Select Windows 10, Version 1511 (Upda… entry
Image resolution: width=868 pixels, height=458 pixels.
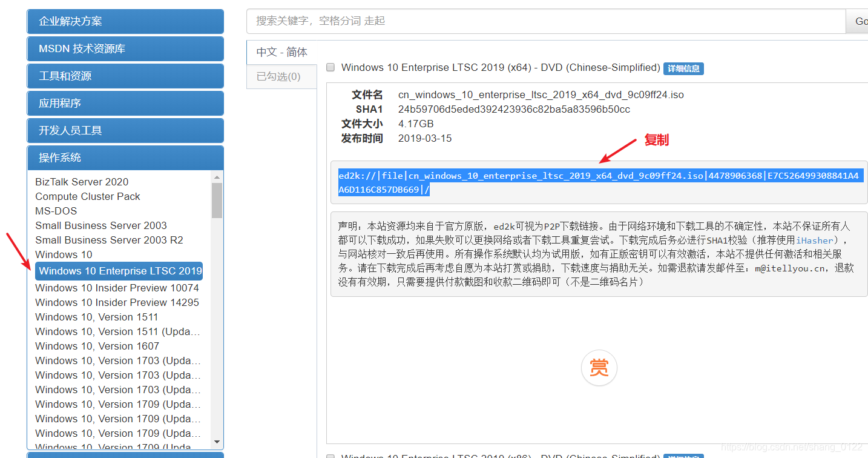(x=117, y=331)
